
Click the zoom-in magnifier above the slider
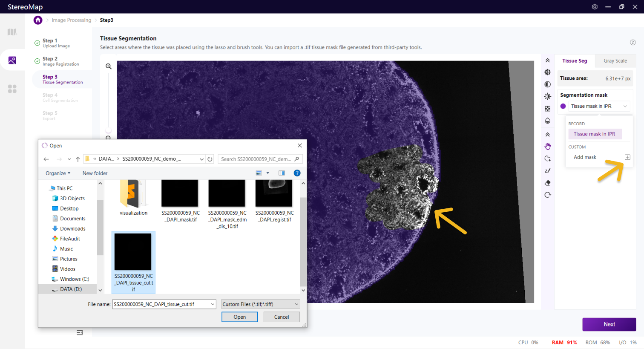click(109, 66)
